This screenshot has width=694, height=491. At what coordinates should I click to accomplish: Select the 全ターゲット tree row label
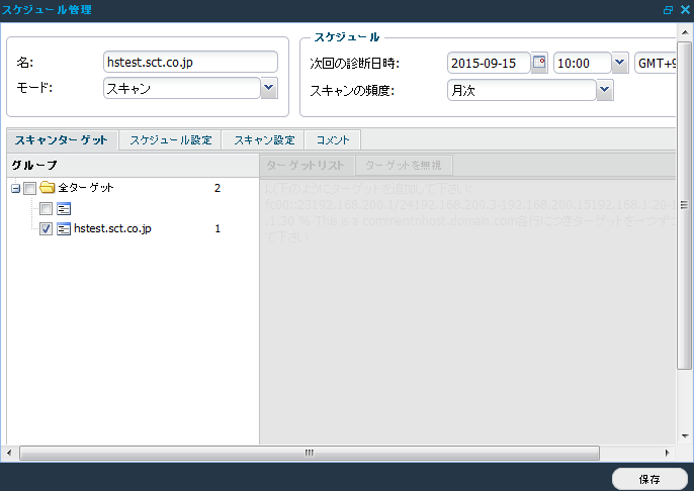86,188
